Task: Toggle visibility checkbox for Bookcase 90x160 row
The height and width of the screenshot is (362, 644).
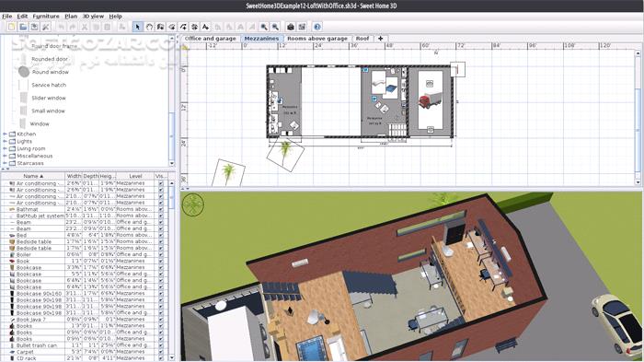Action: (x=161, y=293)
